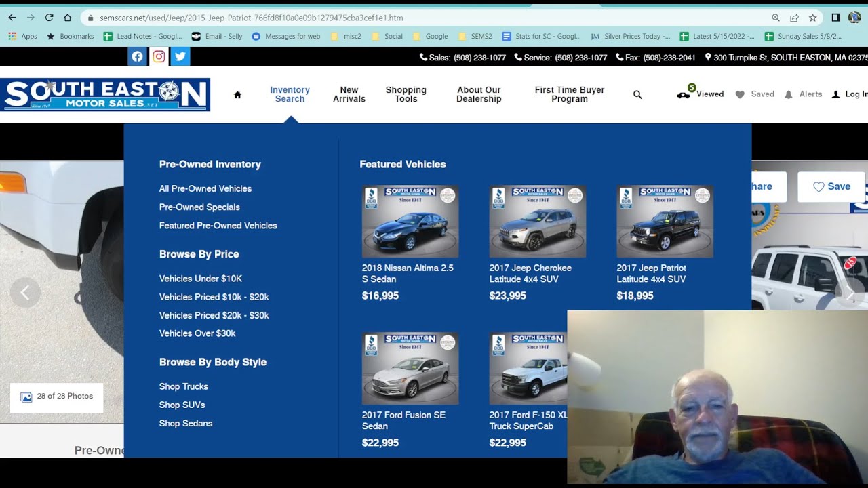The width and height of the screenshot is (868, 488).
Task: Open the Shopping Tools menu
Action: (x=406, y=94)
